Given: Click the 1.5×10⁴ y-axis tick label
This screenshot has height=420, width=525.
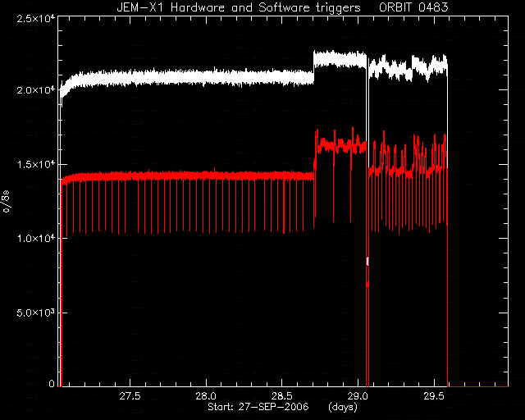Looking at the screenshot, I should click(x=36, y=164).
